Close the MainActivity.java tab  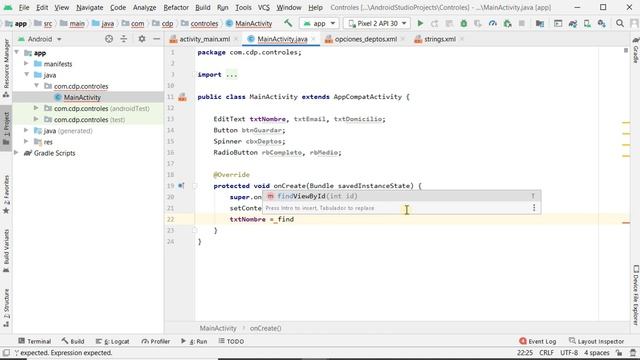(313, 39)
